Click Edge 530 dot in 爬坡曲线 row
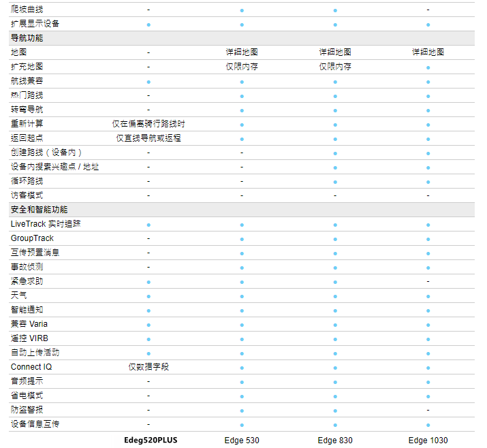Screen dimensions: 487x448 (x=242, y=11)
